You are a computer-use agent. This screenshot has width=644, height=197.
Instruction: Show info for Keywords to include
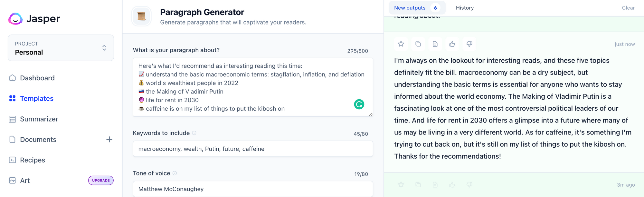tap(194, 133)
